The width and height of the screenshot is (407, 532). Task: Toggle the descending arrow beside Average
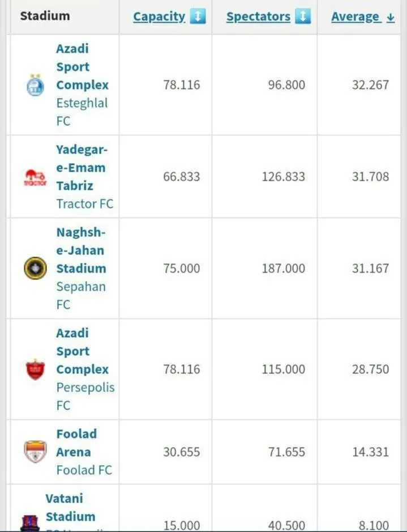click(x=391, y=18)
